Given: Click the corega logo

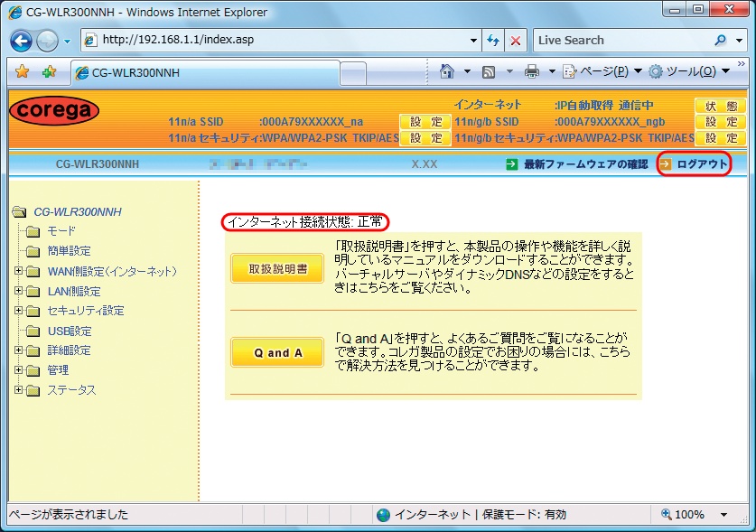Looking at the screenshot, I should click(x=54, y=110).
